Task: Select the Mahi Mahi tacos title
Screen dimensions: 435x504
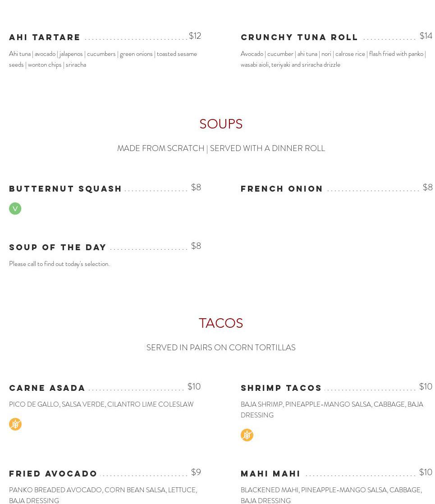Action: coord(270,473)
